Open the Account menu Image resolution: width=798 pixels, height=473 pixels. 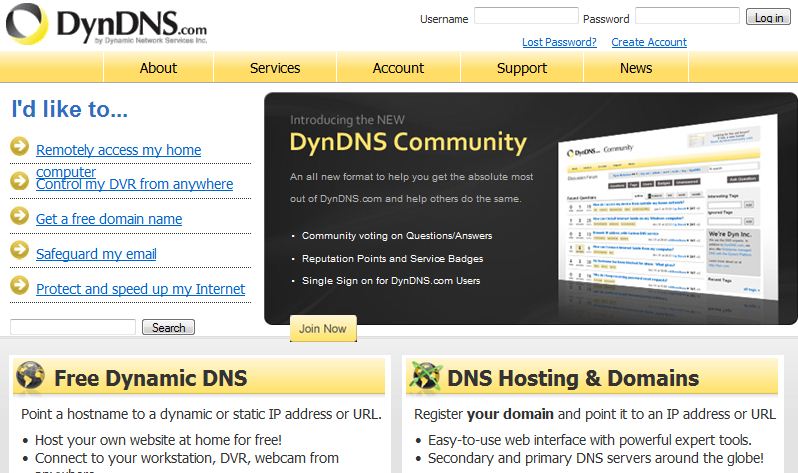coord(398,68)
